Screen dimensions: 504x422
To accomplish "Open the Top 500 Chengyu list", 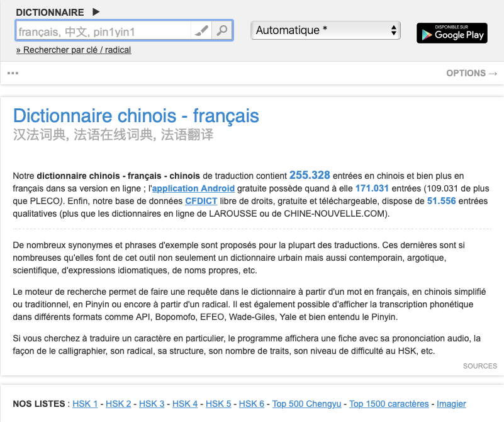I will point(306,404).
